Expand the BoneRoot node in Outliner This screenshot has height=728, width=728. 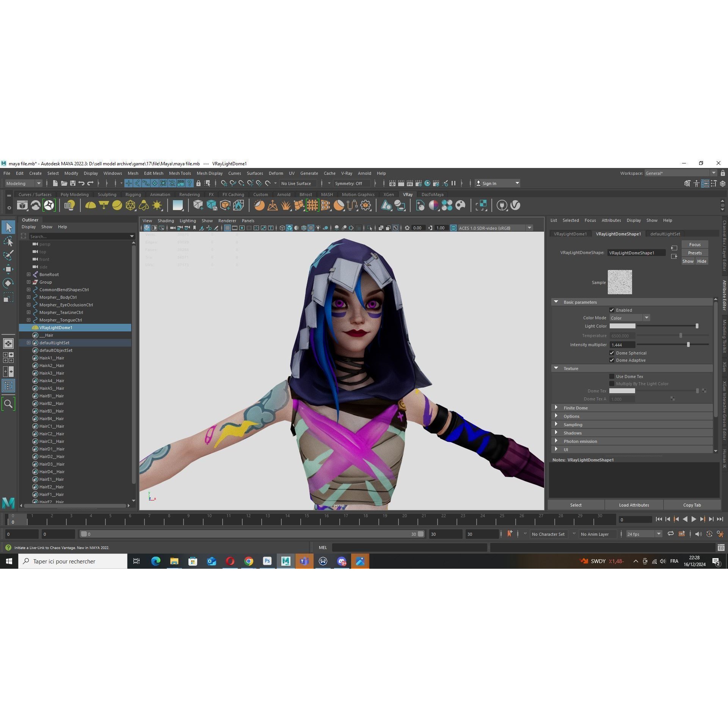pos(28,274)
